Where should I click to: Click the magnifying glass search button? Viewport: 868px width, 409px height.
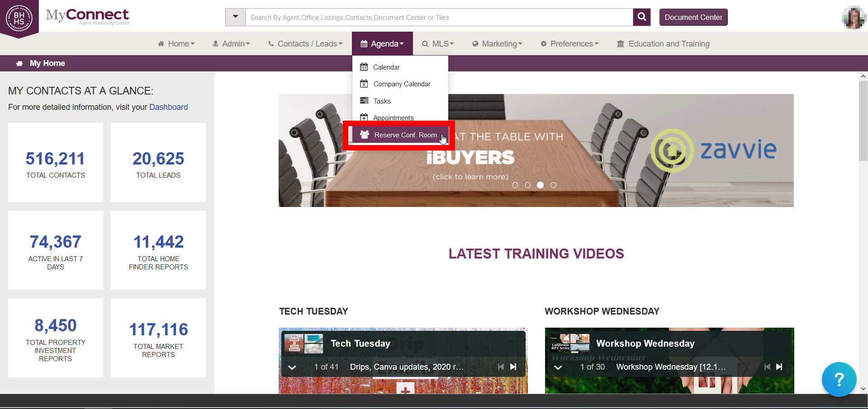pos(641,17)
